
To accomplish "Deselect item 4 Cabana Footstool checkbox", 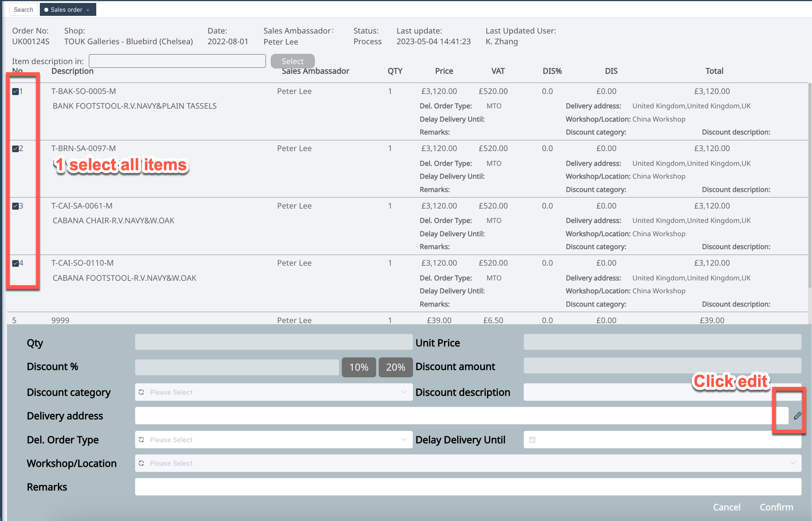I will pos(15,263).
